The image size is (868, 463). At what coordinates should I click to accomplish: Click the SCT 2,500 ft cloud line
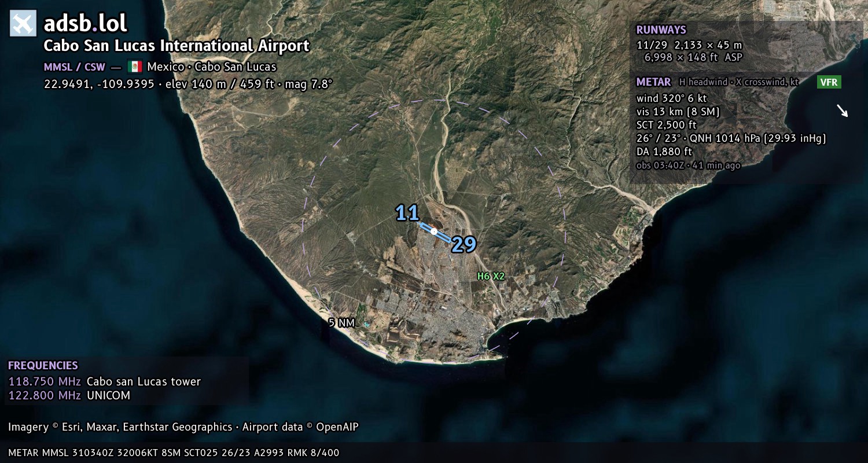point(666,125)
